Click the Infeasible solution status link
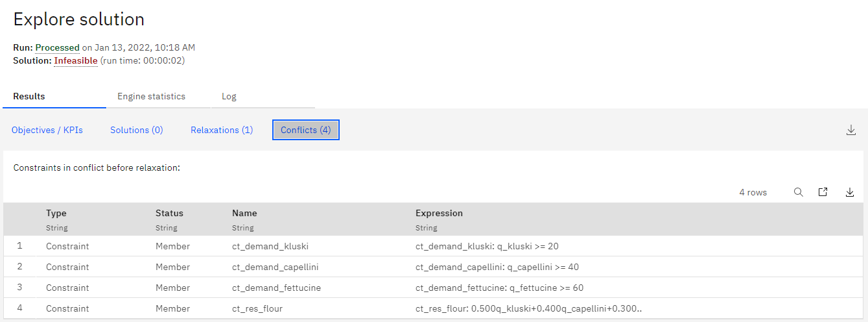Image resolution: width=868 pixels, height=322 pixels. 76,60
